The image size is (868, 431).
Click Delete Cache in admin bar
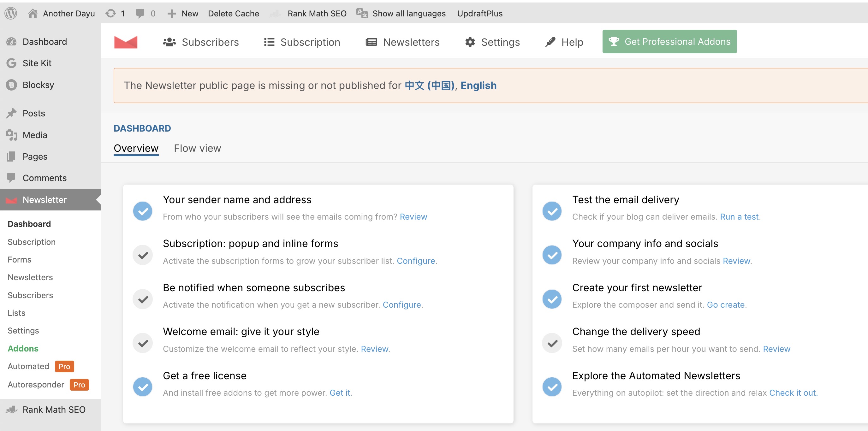pos(234,14)
